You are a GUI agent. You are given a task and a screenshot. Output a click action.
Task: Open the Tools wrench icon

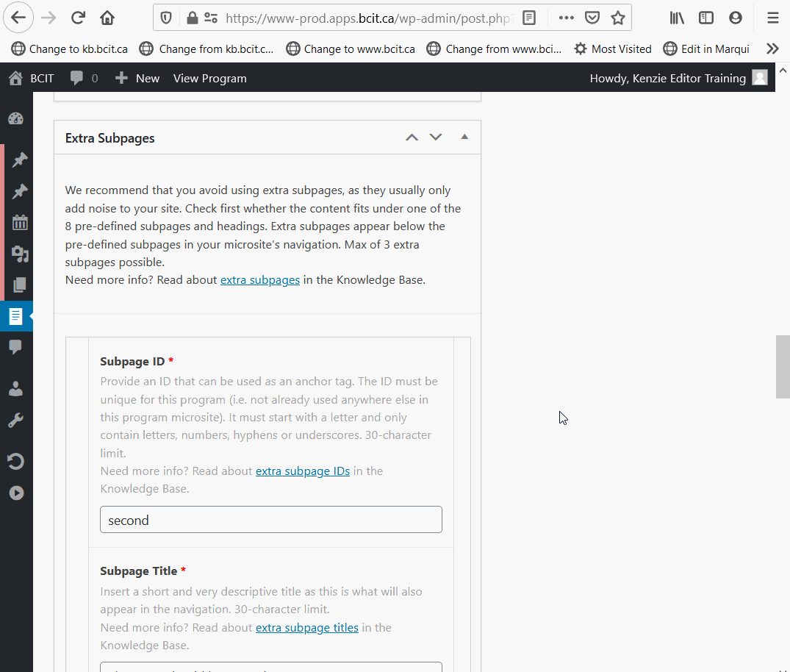pyautogui.click(x=16, y=419)
